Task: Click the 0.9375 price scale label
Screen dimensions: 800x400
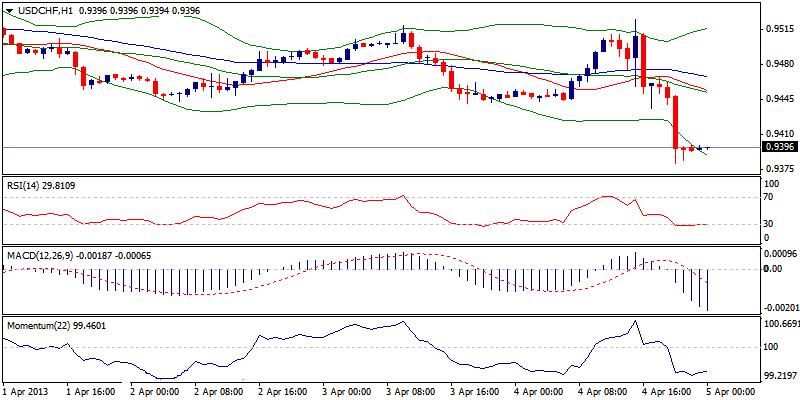Action: [x=779, y=168]
